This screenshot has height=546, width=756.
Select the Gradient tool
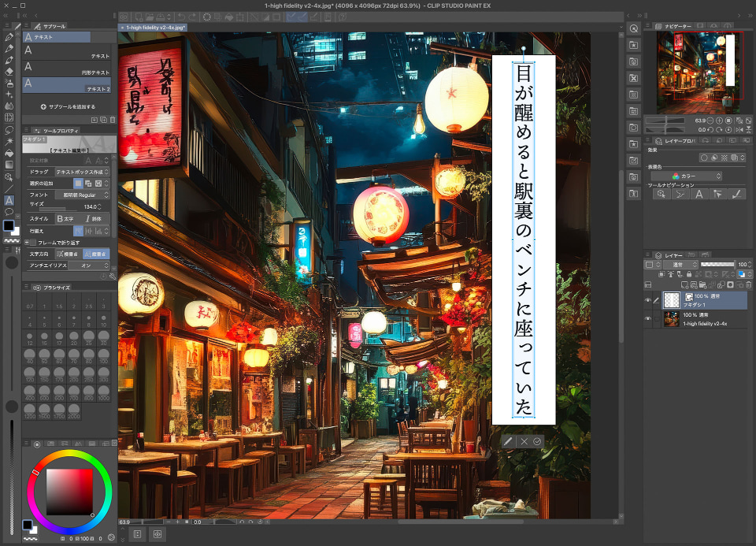tap(9, 165)
